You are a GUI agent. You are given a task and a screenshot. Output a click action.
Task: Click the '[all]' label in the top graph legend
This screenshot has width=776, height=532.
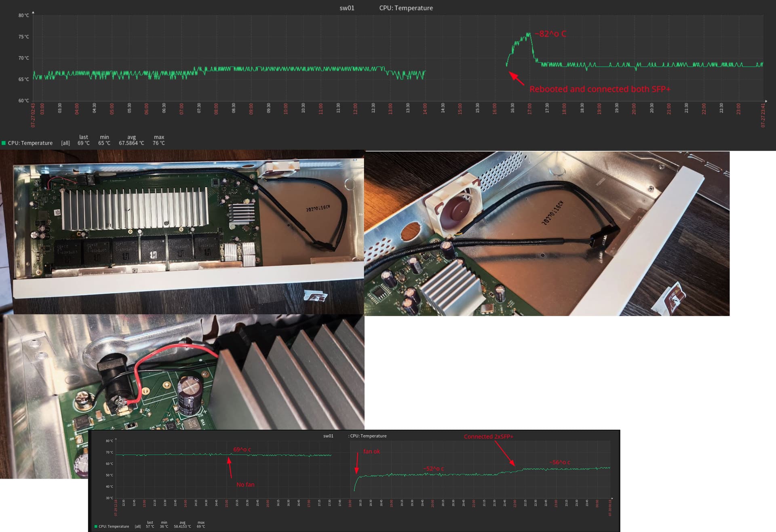(65, 143)
